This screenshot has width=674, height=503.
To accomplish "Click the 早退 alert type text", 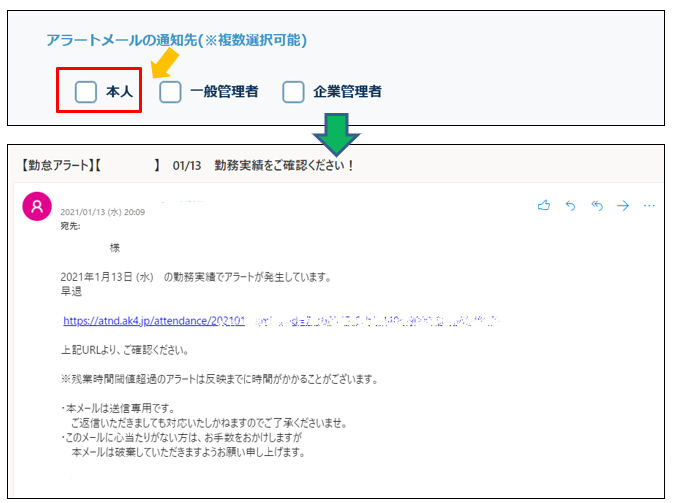I will [x=71, y=291].
